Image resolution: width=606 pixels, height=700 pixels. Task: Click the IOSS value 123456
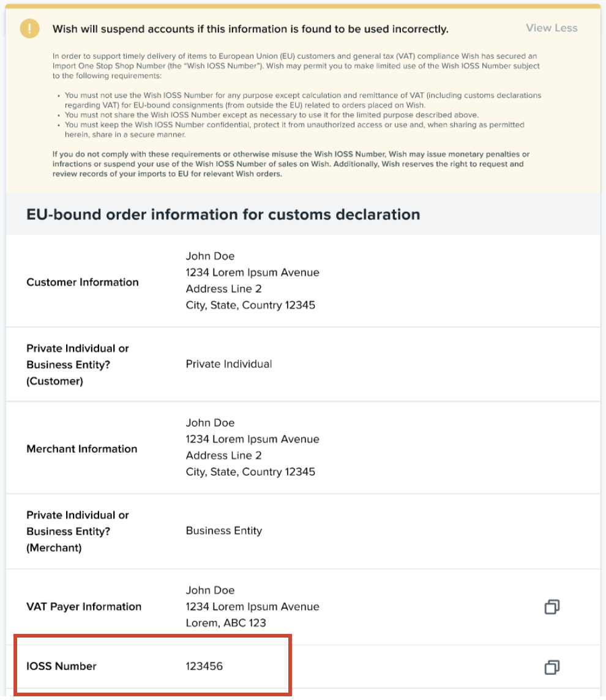click(x=204, y=666)
